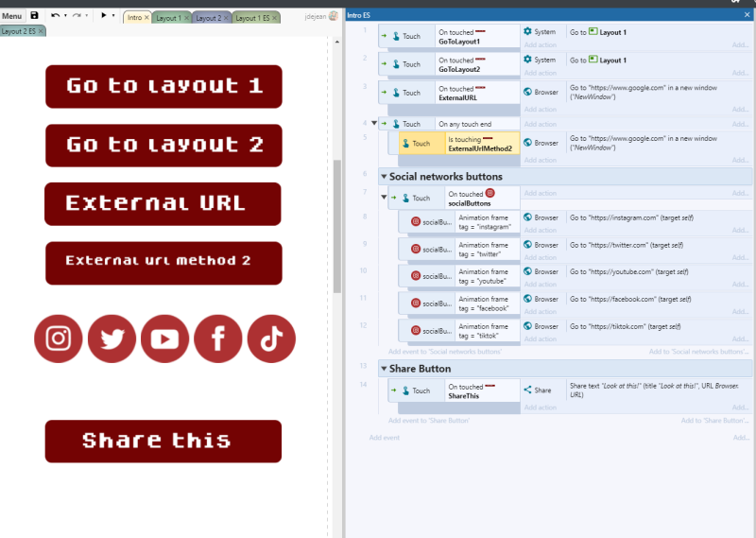
Task: Click the undo arrow icon
Action: click(x=56, y=15)
